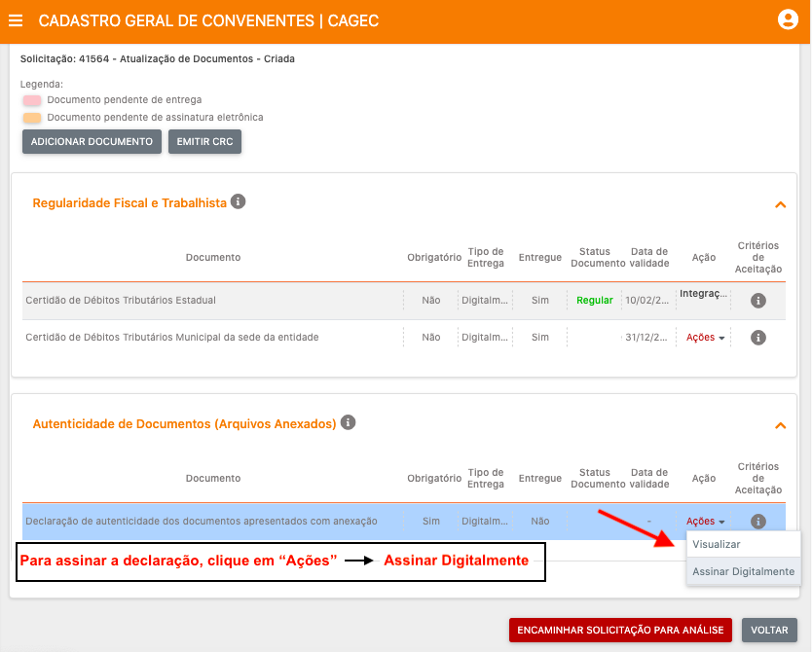Click the Adicionar Documento button
The height and width of the screenshot is (652, 812).
pyautogui.click(x=92, y=142)
